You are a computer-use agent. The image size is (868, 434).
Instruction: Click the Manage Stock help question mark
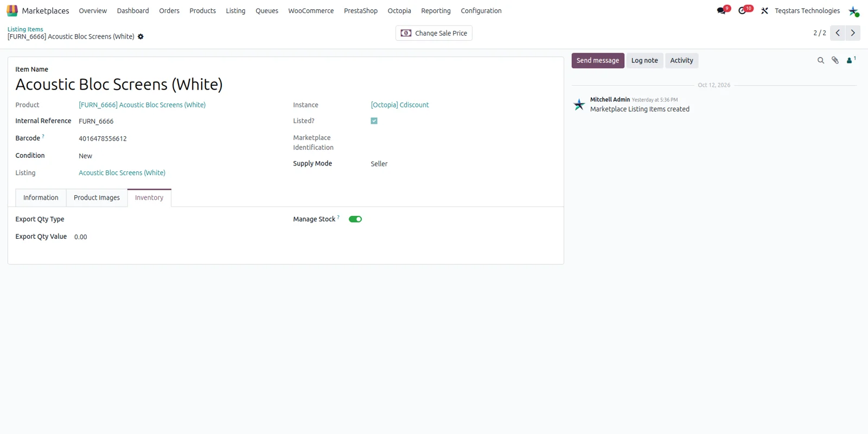[x=339, y=217]
